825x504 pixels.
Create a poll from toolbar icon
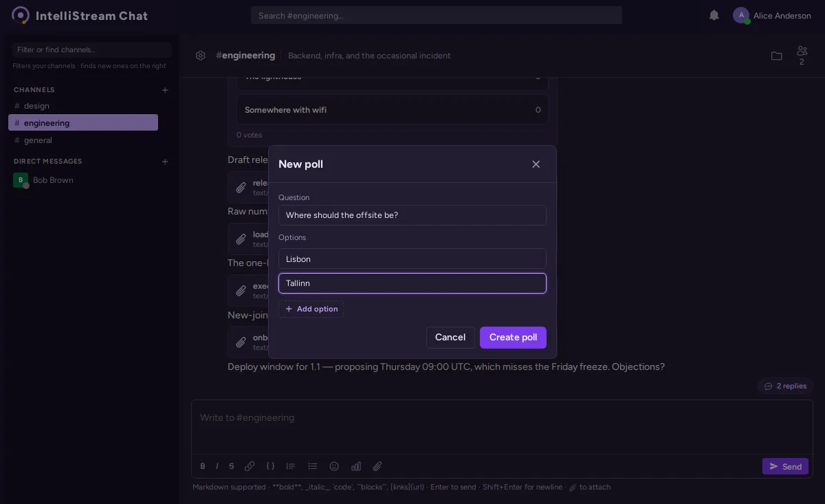[x=356, y=466]
